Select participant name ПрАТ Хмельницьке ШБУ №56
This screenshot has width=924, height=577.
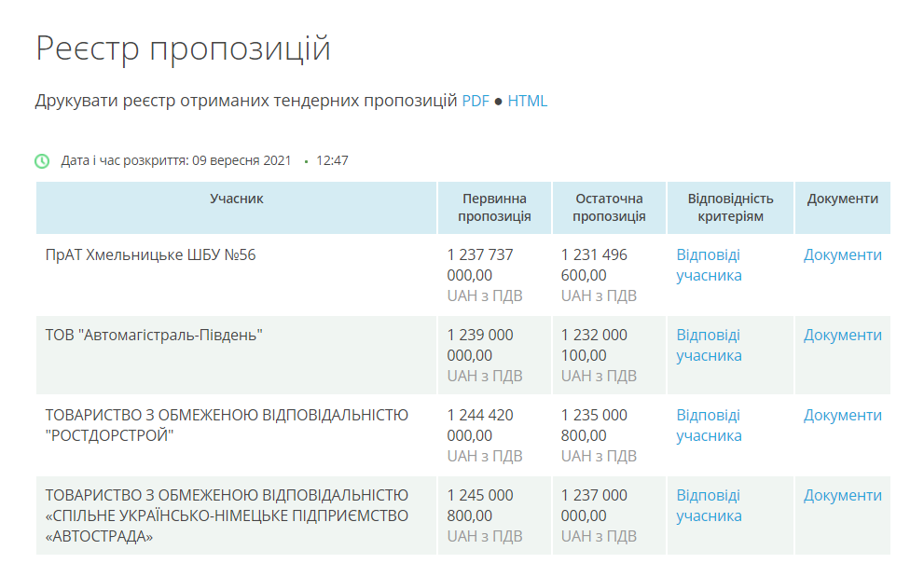click(x=151, y=255)
